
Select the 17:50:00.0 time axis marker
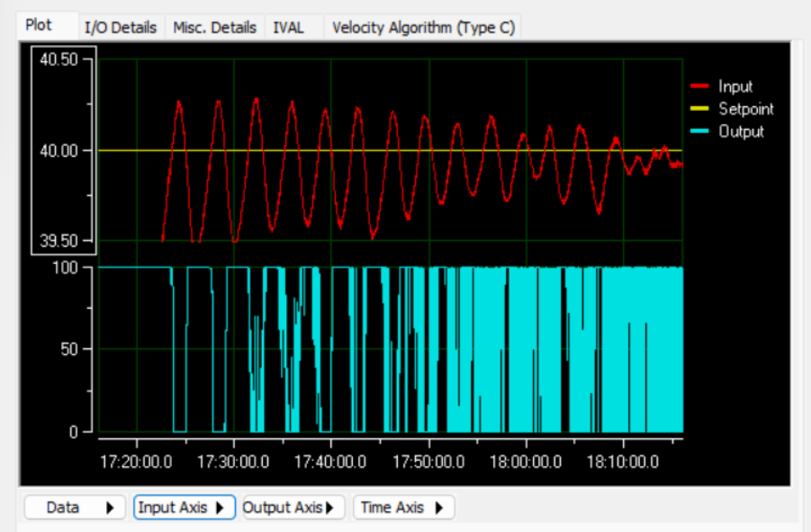pos(428,460)
